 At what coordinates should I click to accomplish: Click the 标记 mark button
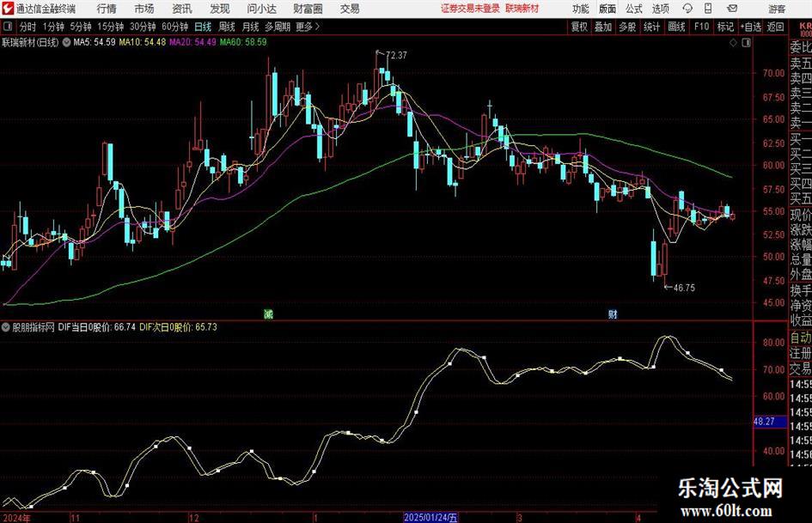pos(725,27)
